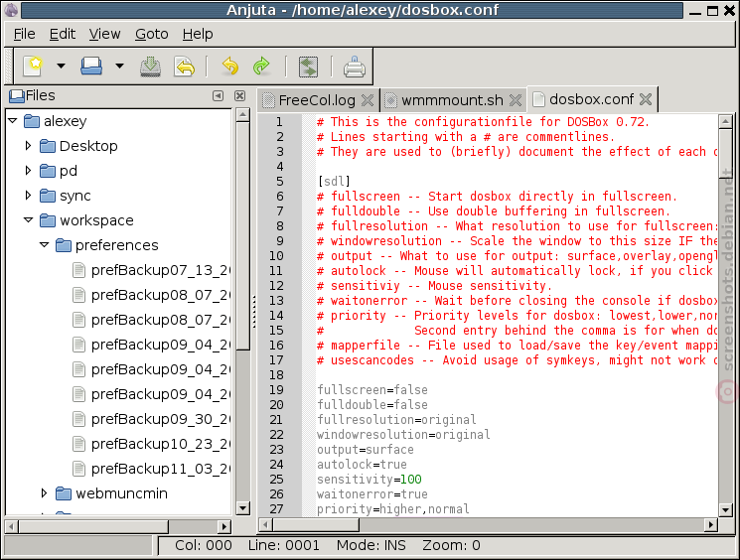The width and height of the screenshot is (740, 560).
Task: Iconify the Files panel
Action: (x=218, y=95)
